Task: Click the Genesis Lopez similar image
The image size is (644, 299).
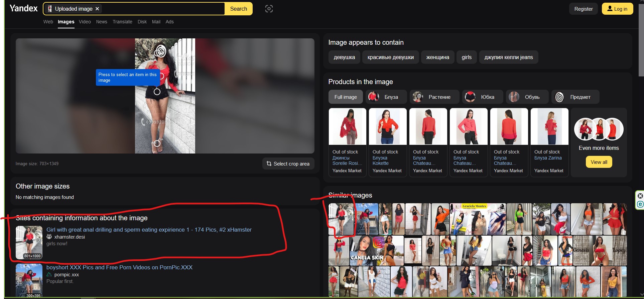Action: click(599, 251)
